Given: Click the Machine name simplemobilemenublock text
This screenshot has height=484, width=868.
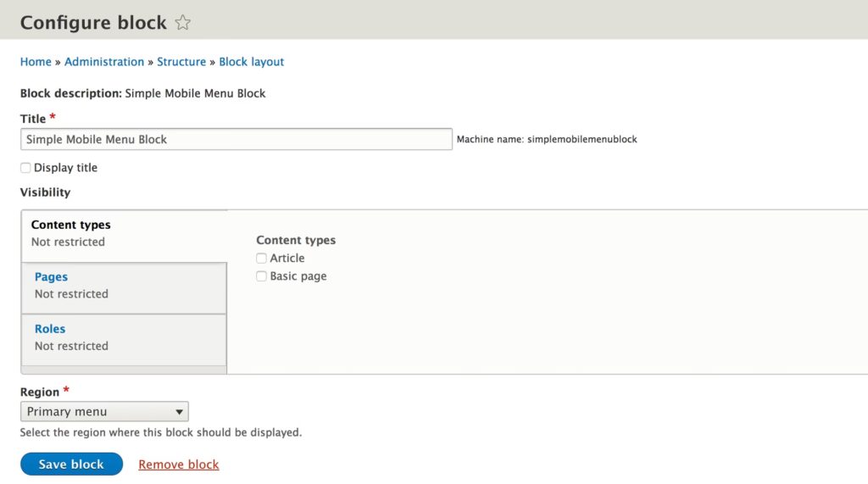Looking at the screenshot, I should pos(547,139).
